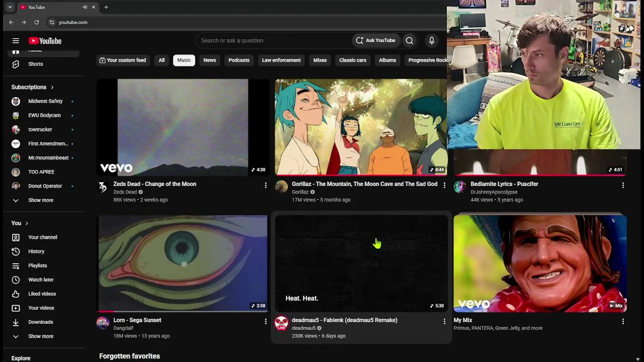Image resolution: width=644 pixels, height=362 pixels.
Task: Open Your videos
Action: (41, 308)
